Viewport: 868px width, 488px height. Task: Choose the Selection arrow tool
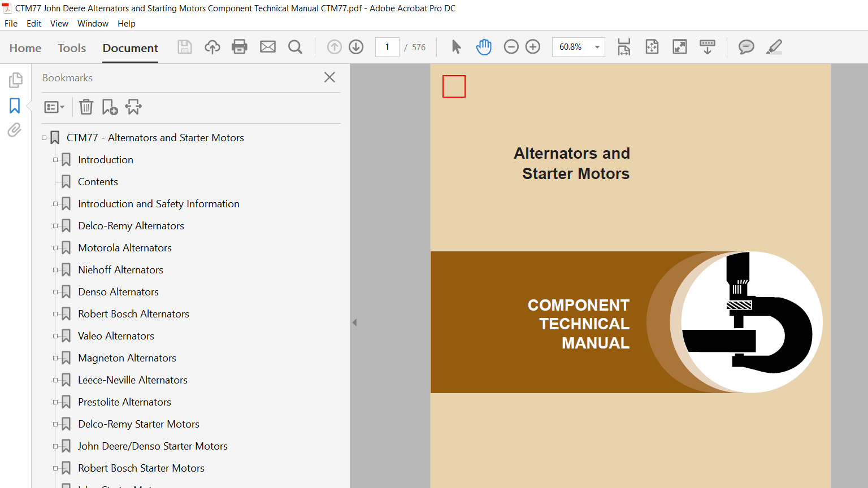(x=457, y=47)
